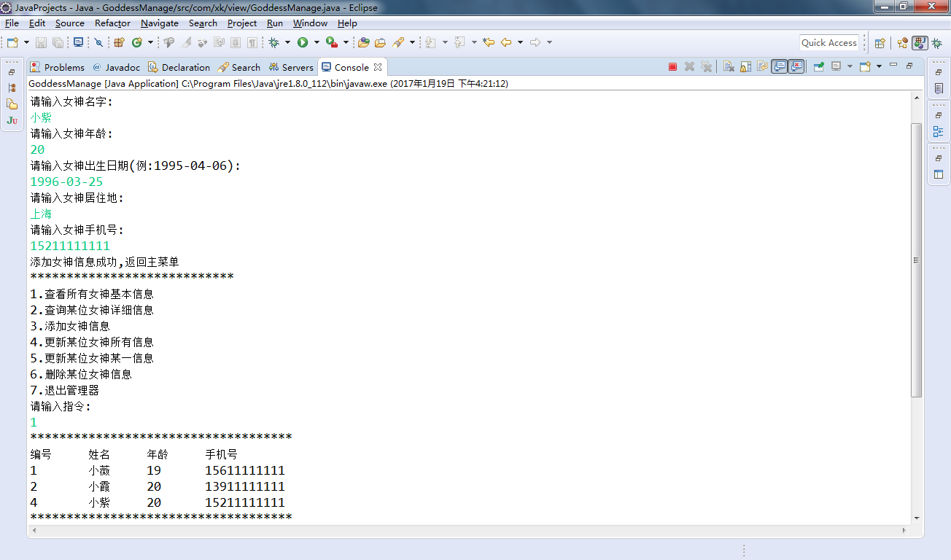Open the JUnit view in the left sidebar
The height and width of the screenshot is (560, 951).
[x=12, y=120]
